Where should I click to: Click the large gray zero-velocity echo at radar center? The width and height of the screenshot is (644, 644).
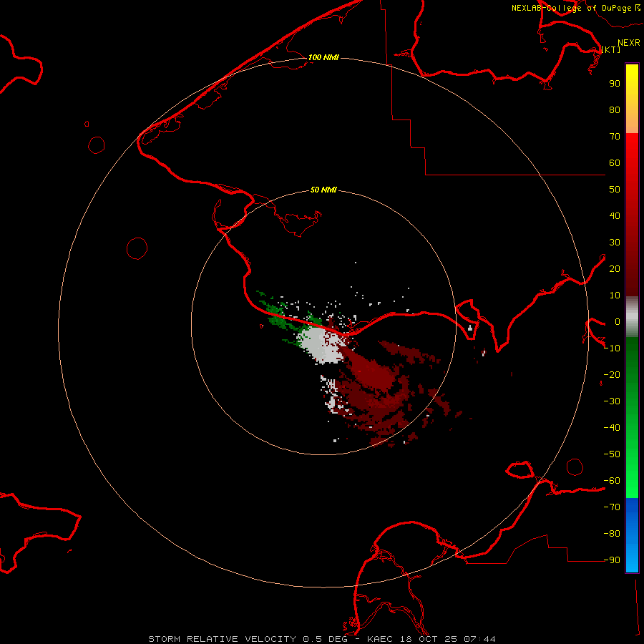[321, 344]
